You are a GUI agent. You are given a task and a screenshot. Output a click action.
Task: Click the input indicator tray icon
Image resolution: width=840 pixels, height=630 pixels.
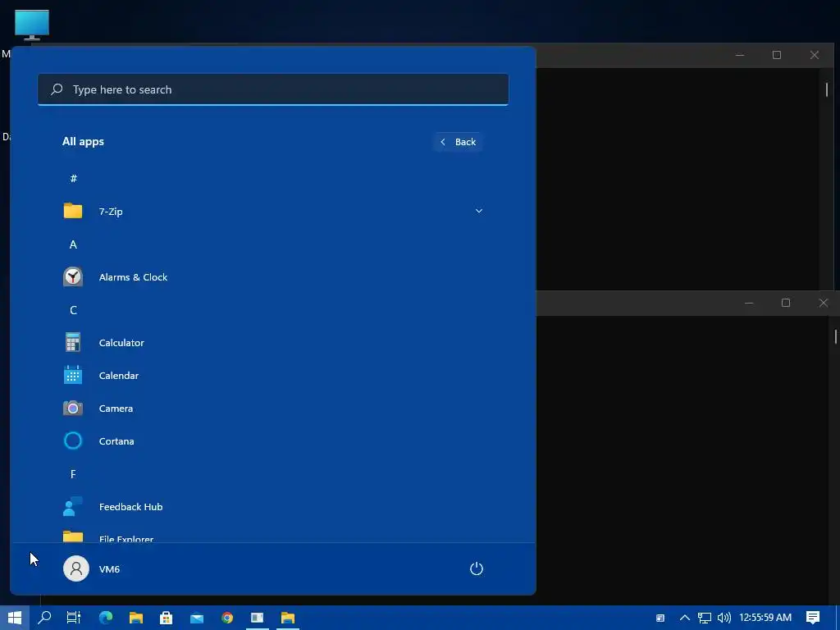pyautogui.click(x=660, y=618)
